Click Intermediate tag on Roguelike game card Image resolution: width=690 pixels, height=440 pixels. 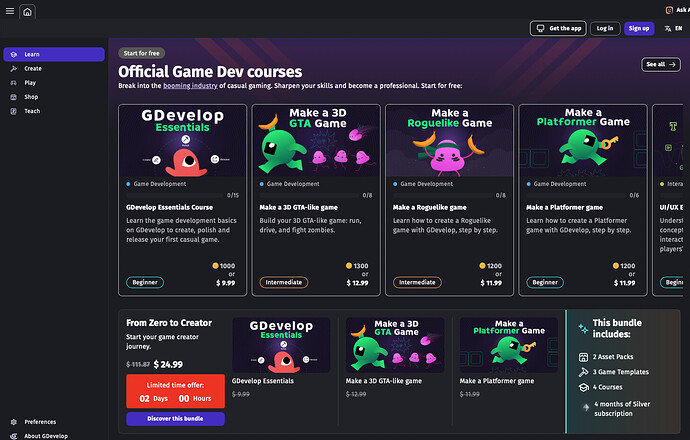point(417,282)
